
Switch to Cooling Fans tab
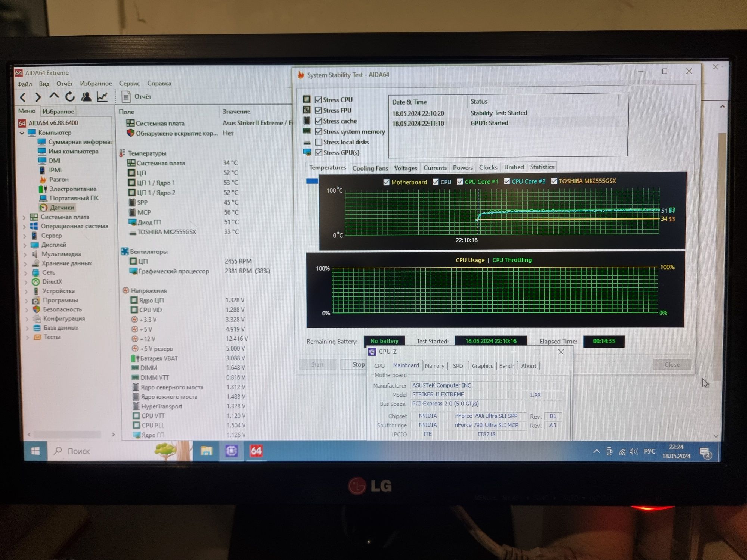click(x=370, y=168)
